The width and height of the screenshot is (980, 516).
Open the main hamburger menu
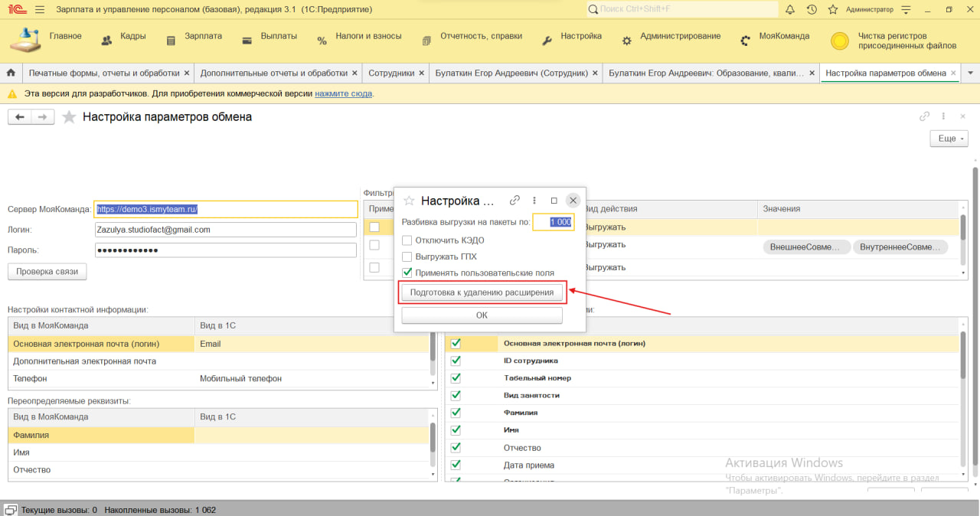coord(40,10)
